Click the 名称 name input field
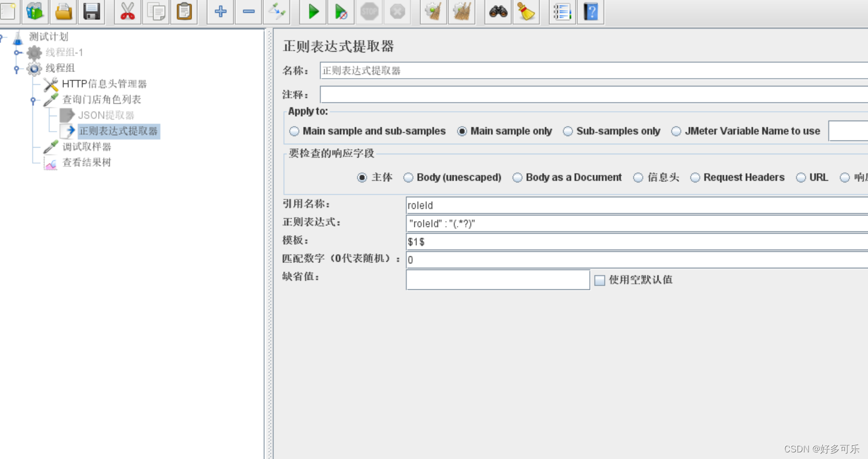This screenshot has height=459, width=868. [x=594, y=71]
